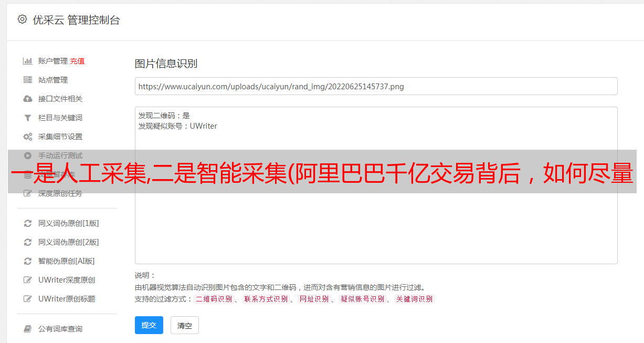Click the play circle icon for 手动运行测试
Screen dimensions: 644x343
(28, 155)
